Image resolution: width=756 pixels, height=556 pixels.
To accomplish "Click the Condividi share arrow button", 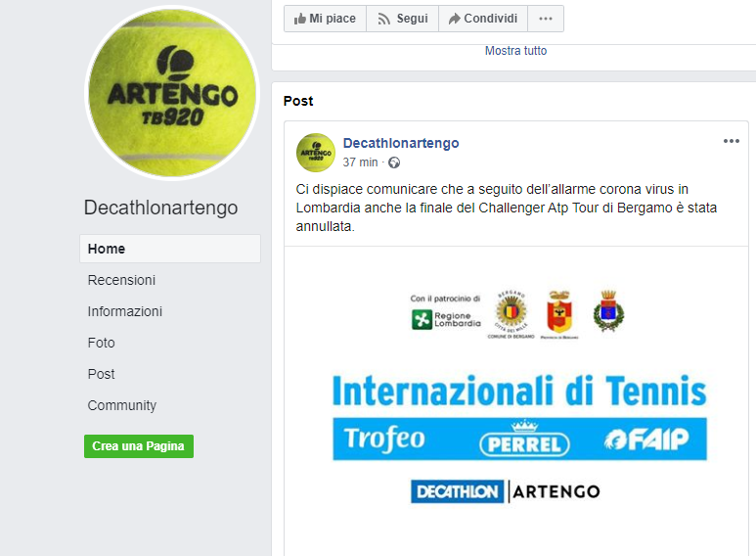I will click(x=483, y=19).
